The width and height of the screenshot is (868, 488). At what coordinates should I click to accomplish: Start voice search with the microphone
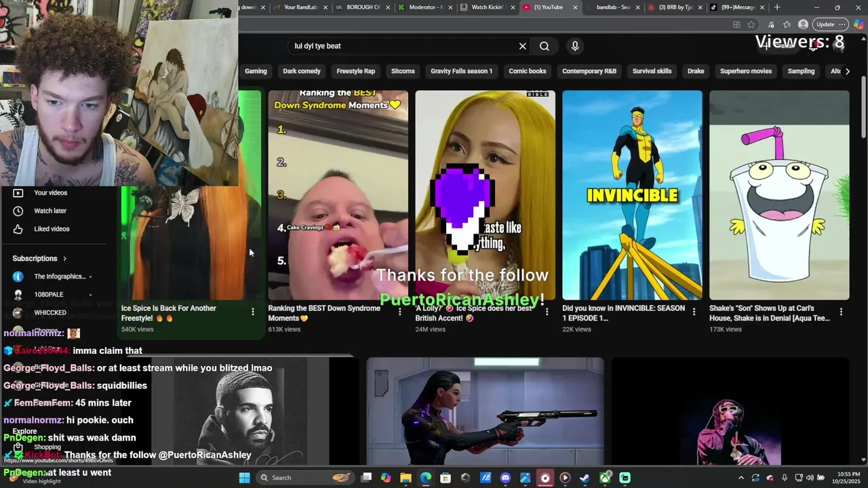point(575,46)
